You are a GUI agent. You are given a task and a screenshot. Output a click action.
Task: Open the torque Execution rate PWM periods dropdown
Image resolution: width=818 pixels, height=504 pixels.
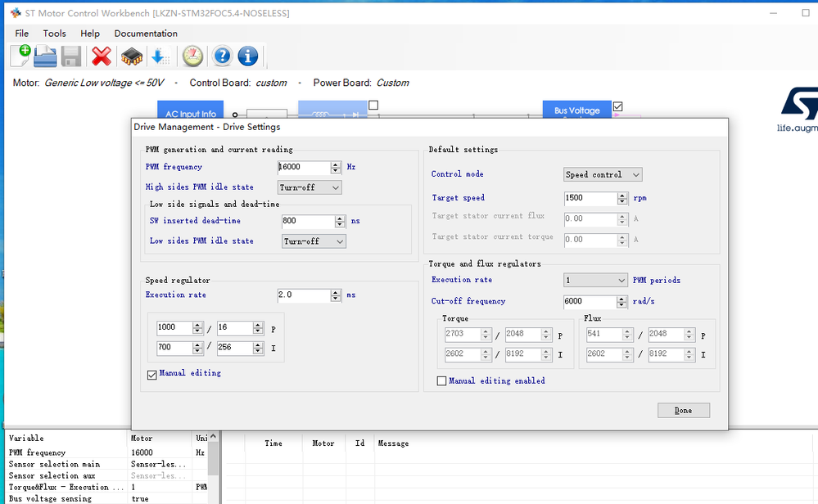pos(595,280)
